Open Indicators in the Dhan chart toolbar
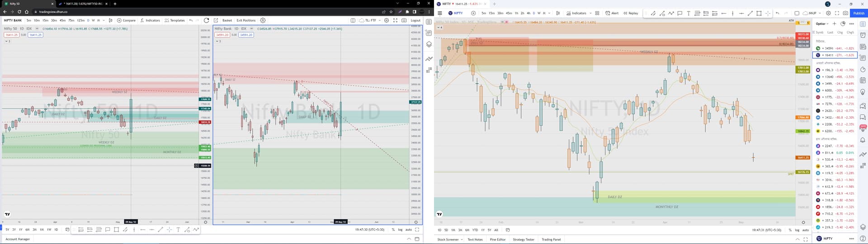The width and height of the screenshot is (868, 244). click(x=150, y=20)
